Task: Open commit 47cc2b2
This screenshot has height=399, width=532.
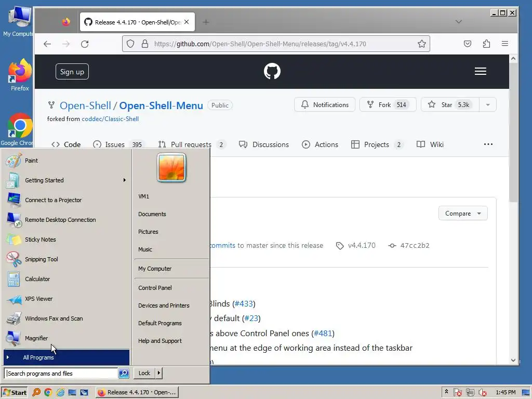Action: pyautogui.click(x=409, y=245)
